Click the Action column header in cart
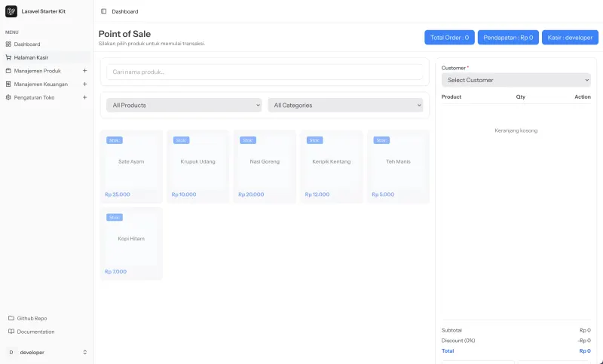The height and width of the screenshot is (364, 603). pos(583,97)
